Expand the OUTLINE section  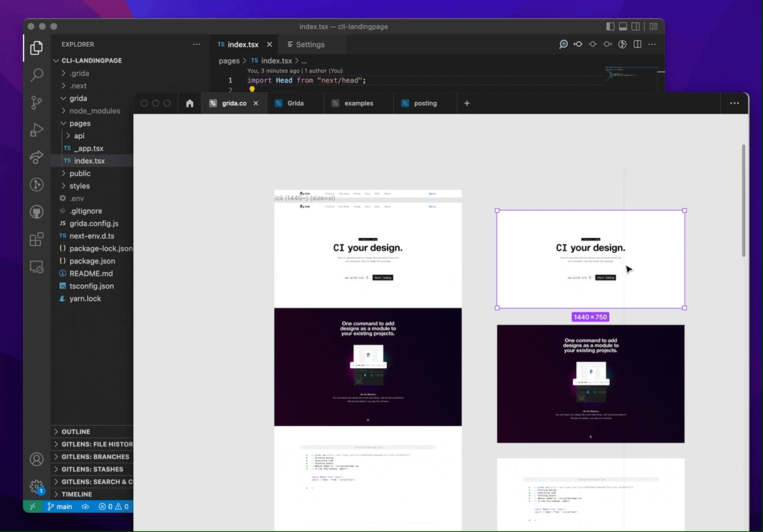(92, 432)
